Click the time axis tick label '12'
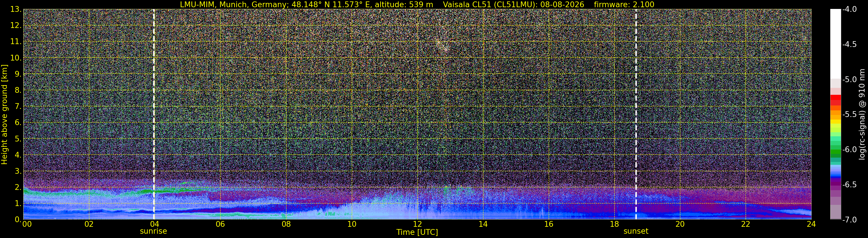Screen dimensions: 868x238 (x=417, y=224)
